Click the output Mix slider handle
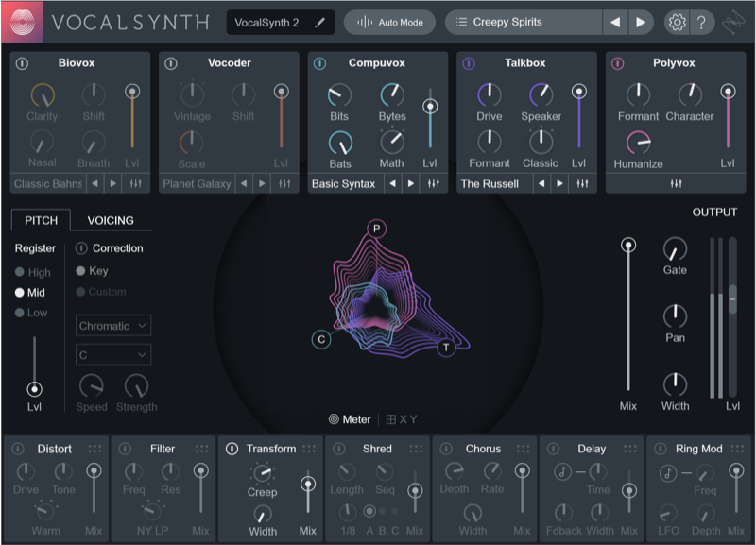Viewport: 756px width, 545px height. coord(627,246)
